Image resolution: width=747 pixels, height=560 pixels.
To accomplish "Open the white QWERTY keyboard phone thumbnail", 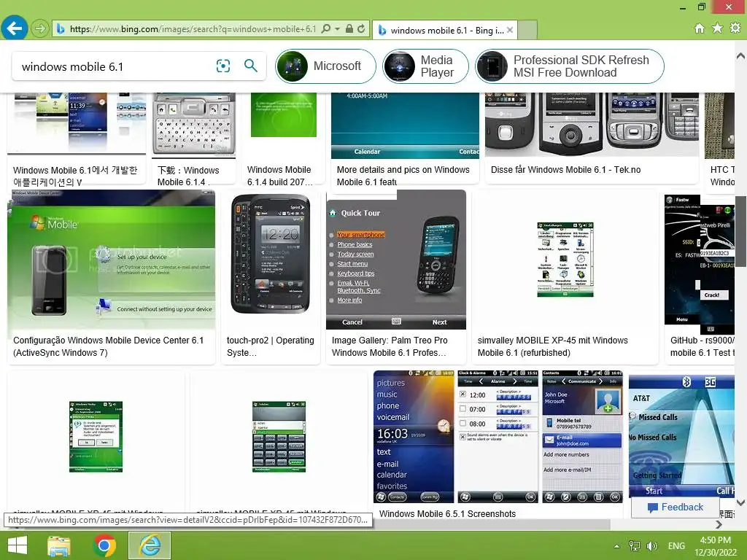I will coord(193,125).
